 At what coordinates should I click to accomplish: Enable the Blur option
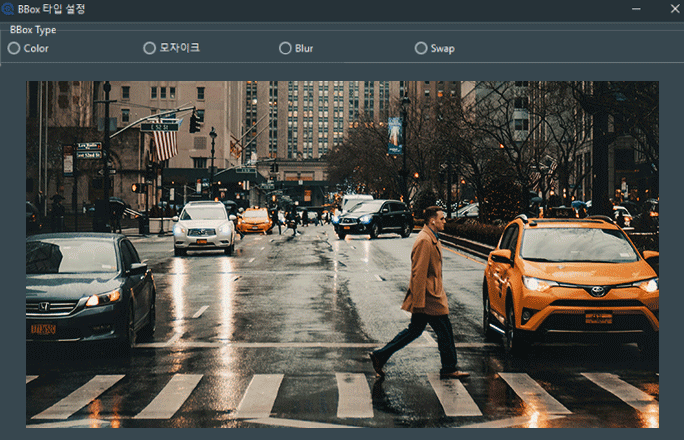(286, 48)
